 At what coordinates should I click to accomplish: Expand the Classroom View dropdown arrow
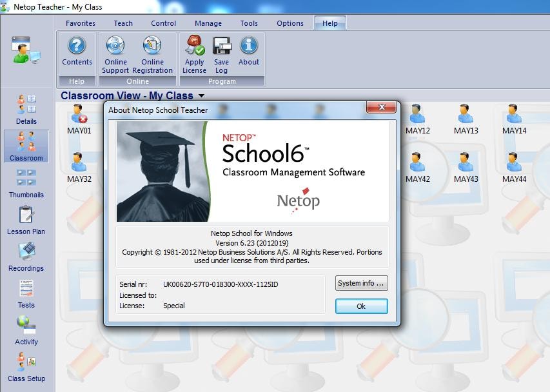201,95
